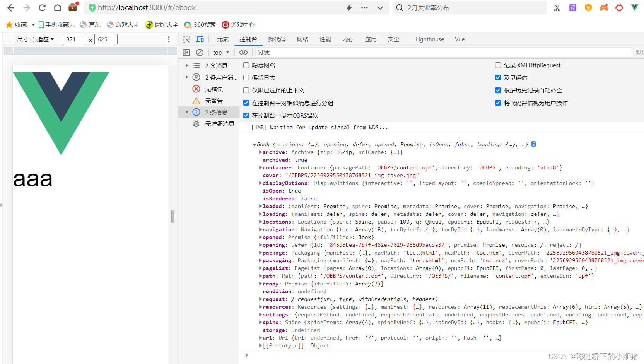Switch to the 源代码 tab
Screen dimensions: 644x364
(x=277, y=39)
